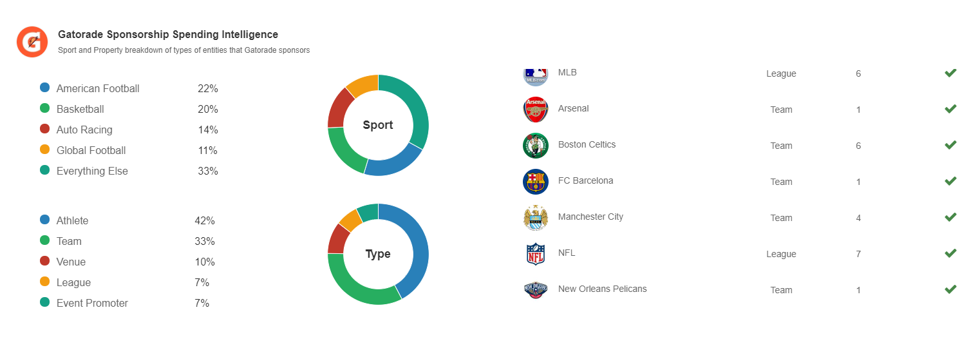Select the Everything Else legend label
Viewport: 980px width, 348px height.
92,171
